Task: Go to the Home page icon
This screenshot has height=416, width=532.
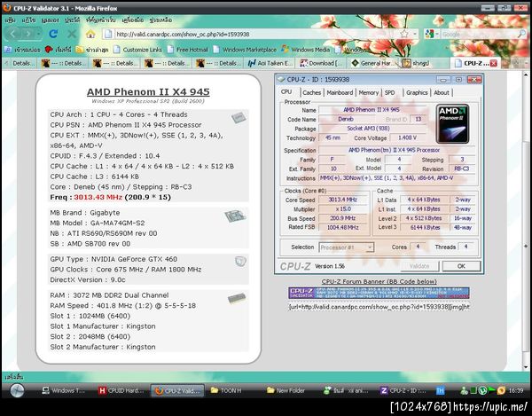Action: 90,34
